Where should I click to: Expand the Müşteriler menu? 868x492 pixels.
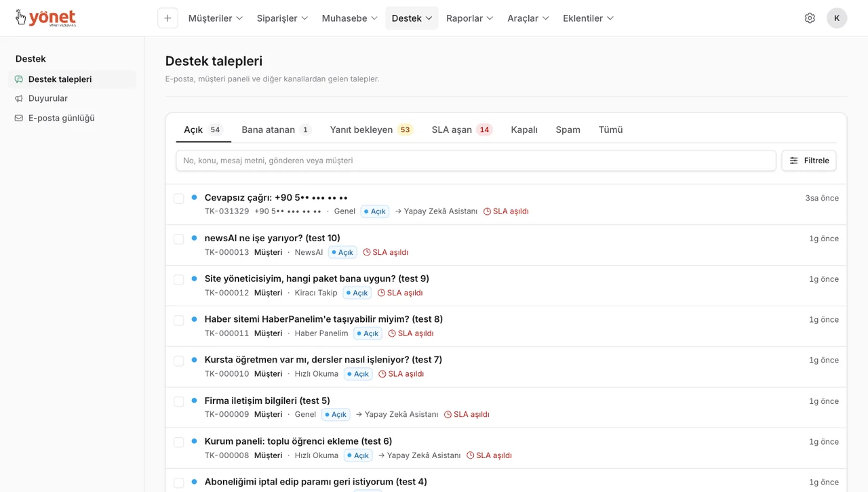216,18
